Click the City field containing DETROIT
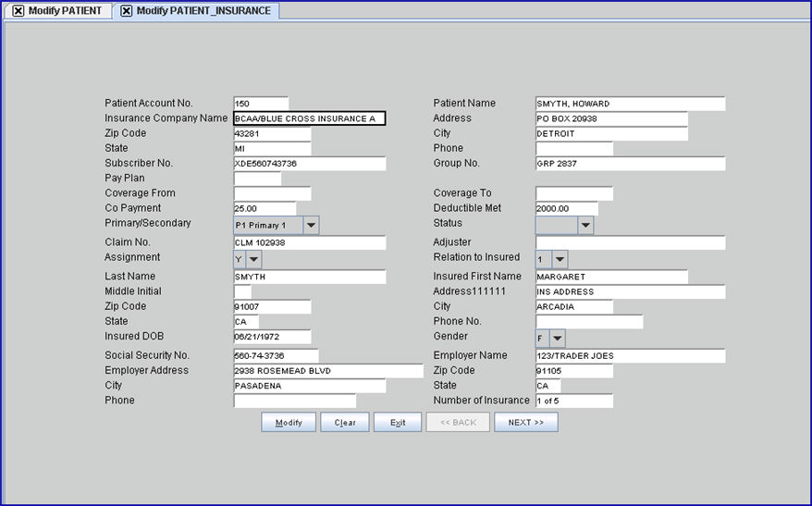Viewport: 812px width, 506px height. click(611, 133)
